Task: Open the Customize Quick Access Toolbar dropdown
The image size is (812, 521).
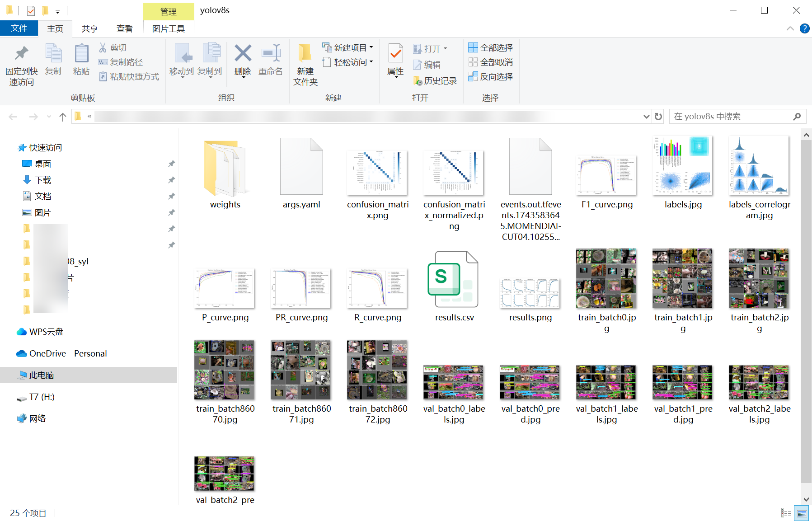Action: point(57,11)
